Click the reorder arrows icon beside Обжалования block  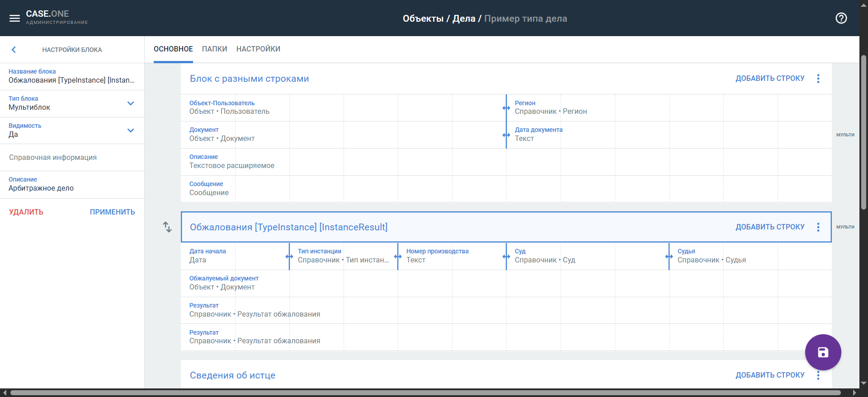167,227
